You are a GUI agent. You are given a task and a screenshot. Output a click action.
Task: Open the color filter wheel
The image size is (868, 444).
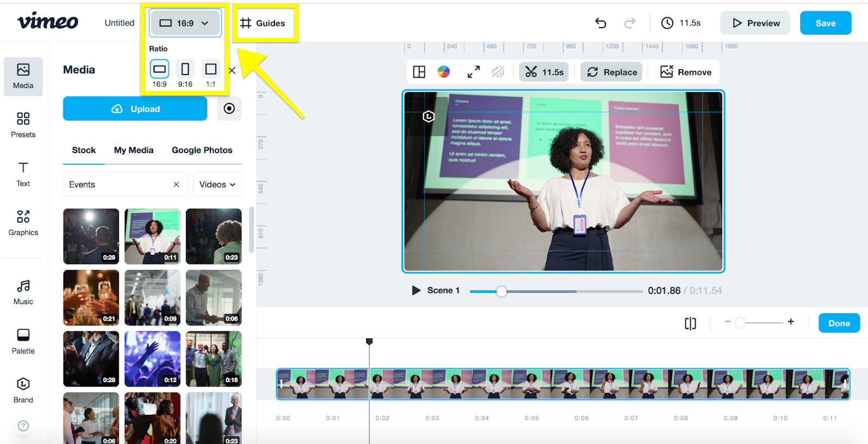coord(444,72)
